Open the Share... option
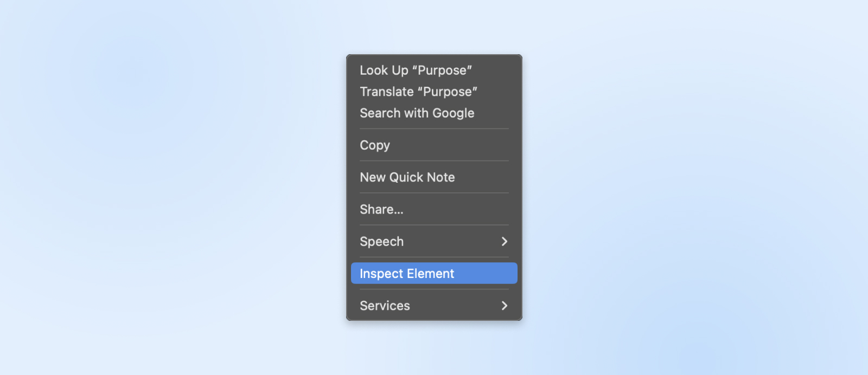The height and width of the screenshot is (375, 868). point(381,209)
